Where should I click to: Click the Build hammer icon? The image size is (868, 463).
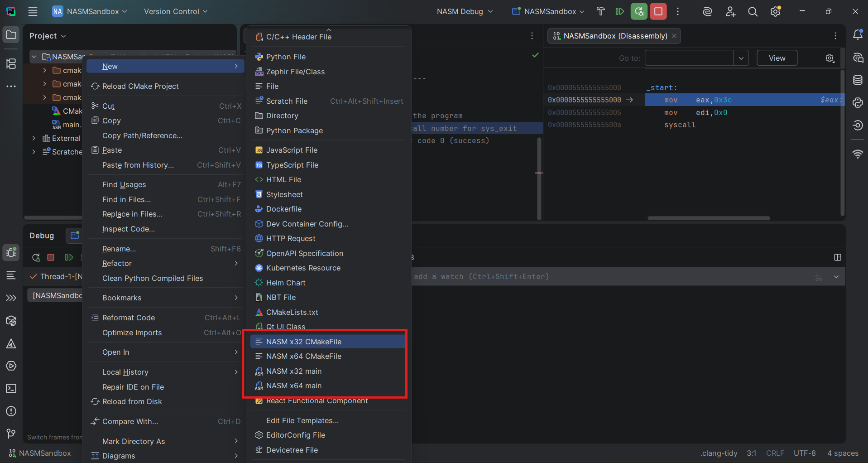pos(600,11)
